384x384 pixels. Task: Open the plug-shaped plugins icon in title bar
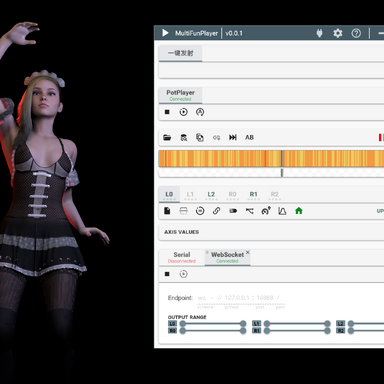click(319, 33)
